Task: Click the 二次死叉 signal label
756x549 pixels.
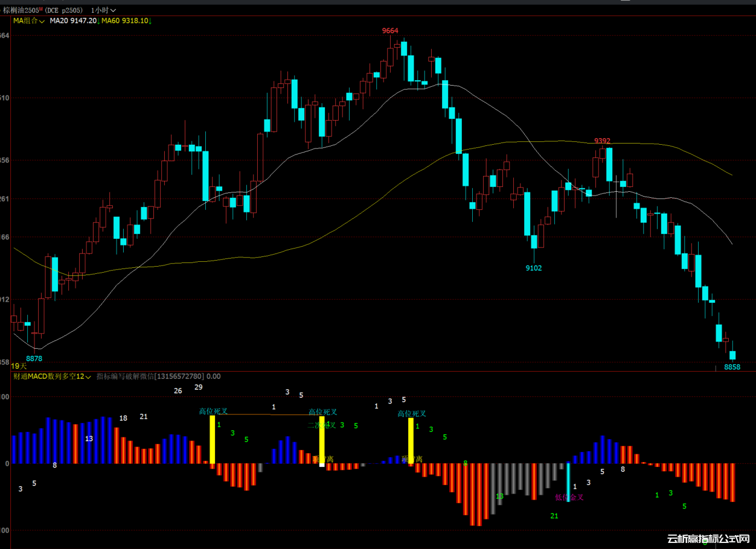Action: [x=321, y=425]
